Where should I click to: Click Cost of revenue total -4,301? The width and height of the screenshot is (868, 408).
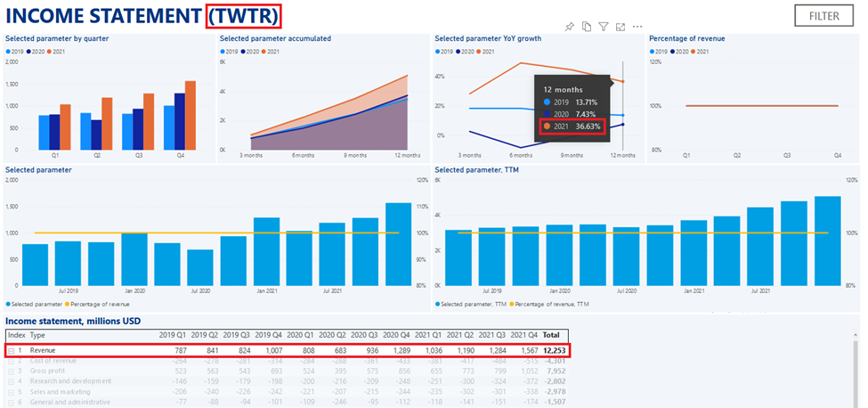[556, 361]
